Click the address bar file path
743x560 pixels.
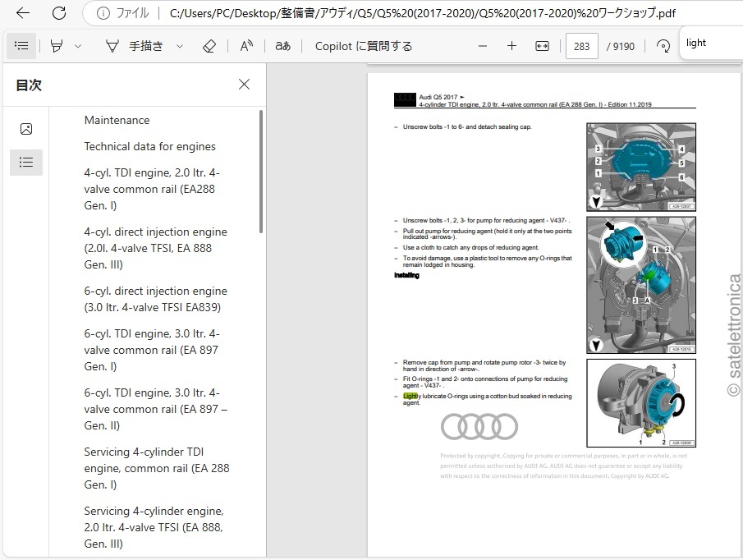pos(422,13)
